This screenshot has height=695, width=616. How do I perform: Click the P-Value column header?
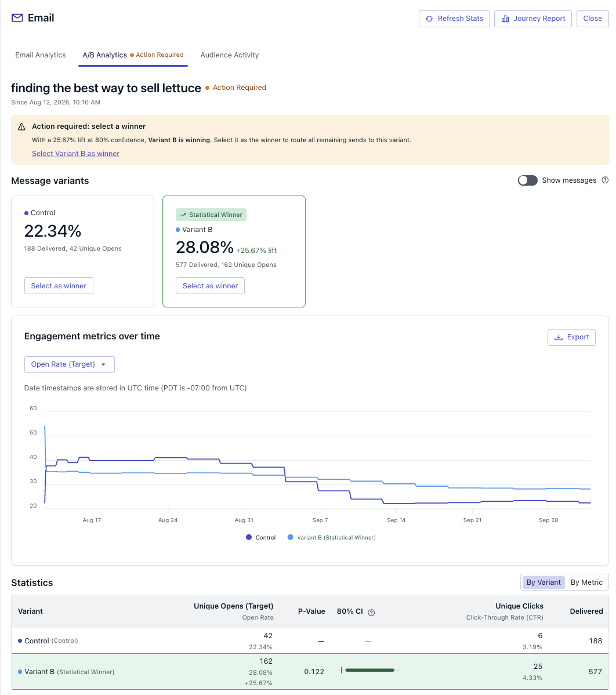[x=311, y=611]
